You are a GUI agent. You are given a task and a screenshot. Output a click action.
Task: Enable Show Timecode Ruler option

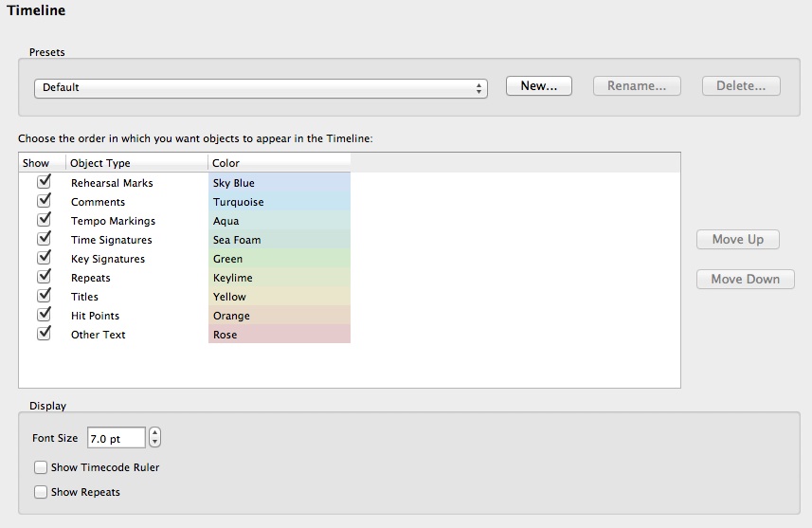click(41, 467)
